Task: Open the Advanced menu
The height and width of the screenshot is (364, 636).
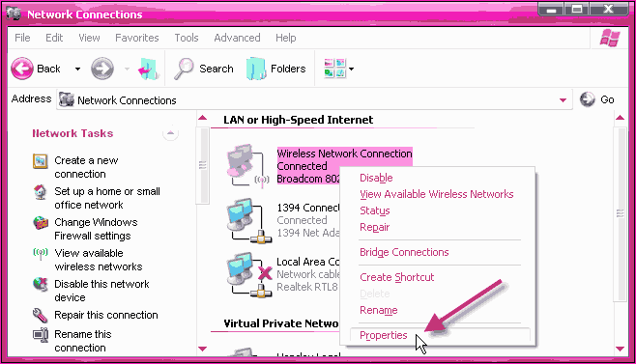Action: (237, 38)
